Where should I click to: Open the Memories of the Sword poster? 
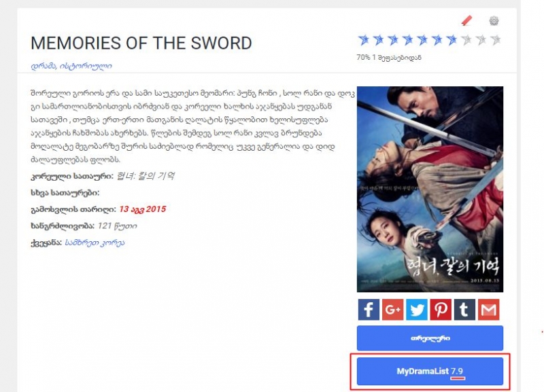(430, 190)
